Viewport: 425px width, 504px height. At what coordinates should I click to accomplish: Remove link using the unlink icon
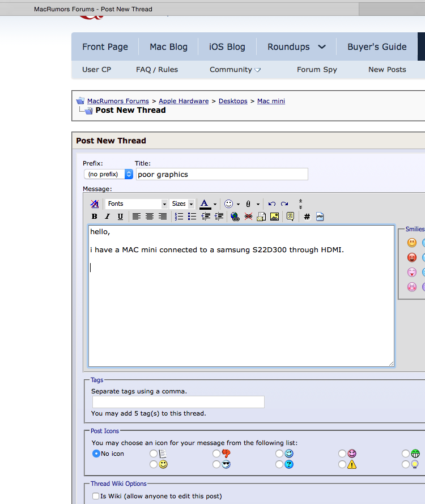(x=248, y=217)
